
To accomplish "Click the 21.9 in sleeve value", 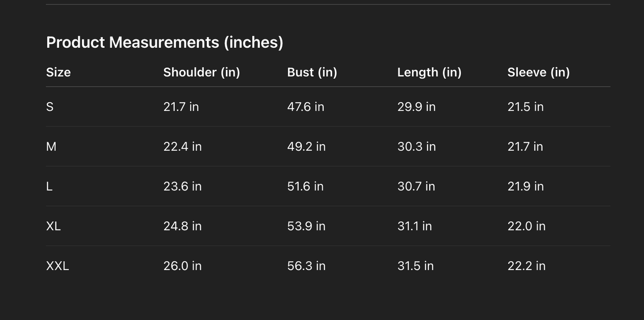I will [x=525, y=187].
